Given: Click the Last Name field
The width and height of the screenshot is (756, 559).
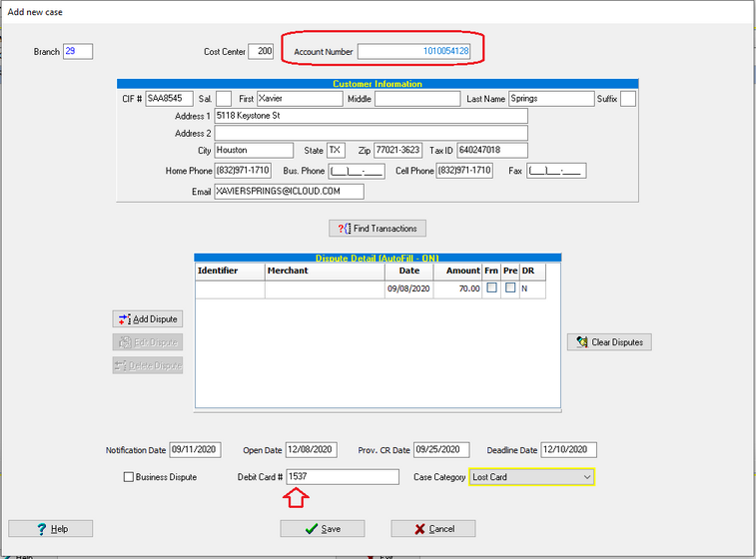Looking at the screenshot, I should (550, 99).
